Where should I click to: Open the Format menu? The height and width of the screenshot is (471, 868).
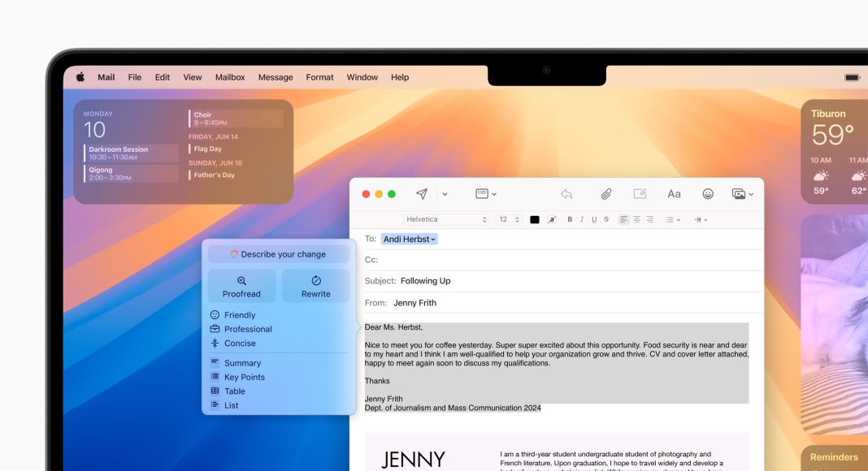coord(319,77)
